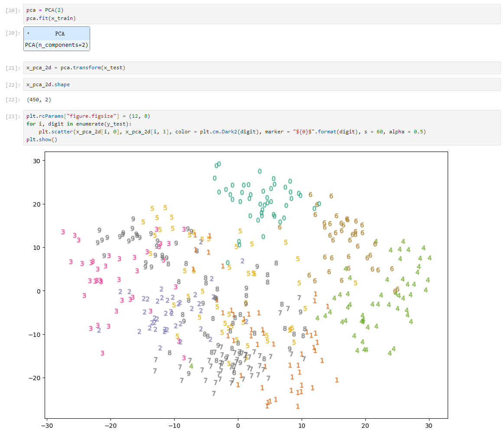Click into the plt.scatter plotting code cell
Image resolution: width=504 pixels, height=433 pixels.
click(262, 128)
